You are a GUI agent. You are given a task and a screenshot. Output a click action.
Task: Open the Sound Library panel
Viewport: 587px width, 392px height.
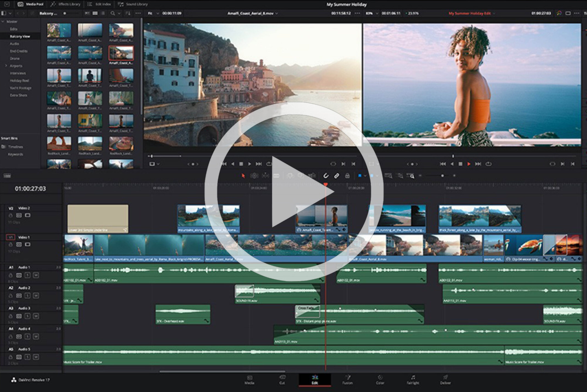pos(133,4)
